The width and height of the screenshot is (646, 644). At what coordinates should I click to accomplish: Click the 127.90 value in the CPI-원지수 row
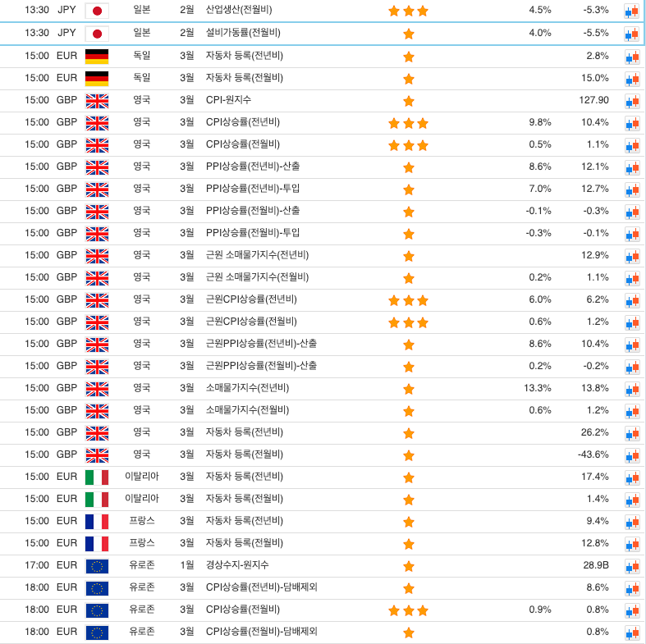(593, 100)
